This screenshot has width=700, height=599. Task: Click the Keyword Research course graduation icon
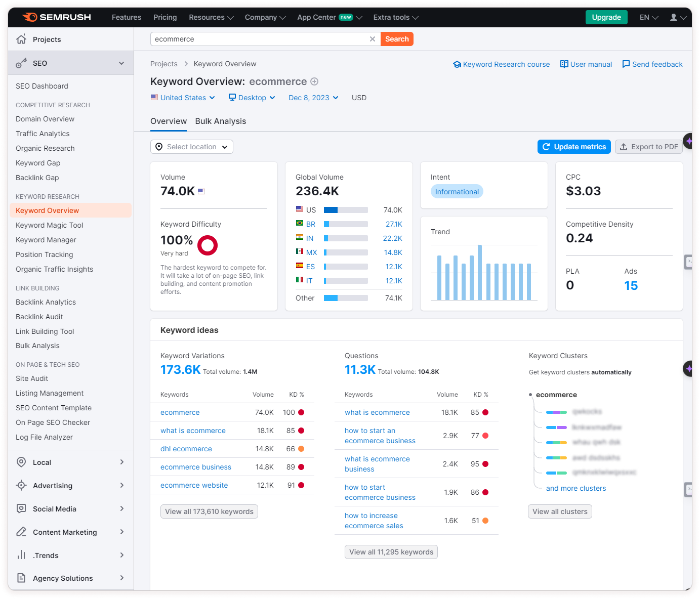click(x=457, y=64)
